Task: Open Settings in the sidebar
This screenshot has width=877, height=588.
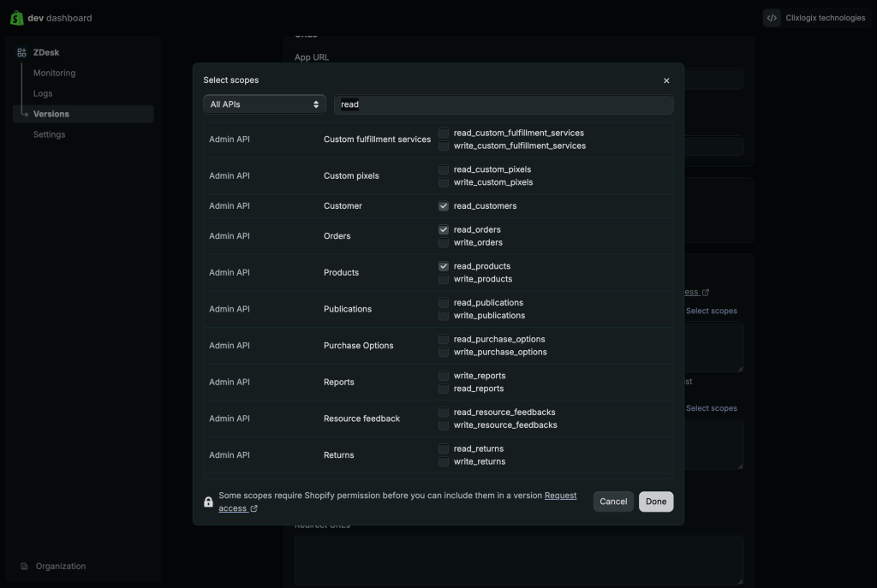Action: (49, 134)
